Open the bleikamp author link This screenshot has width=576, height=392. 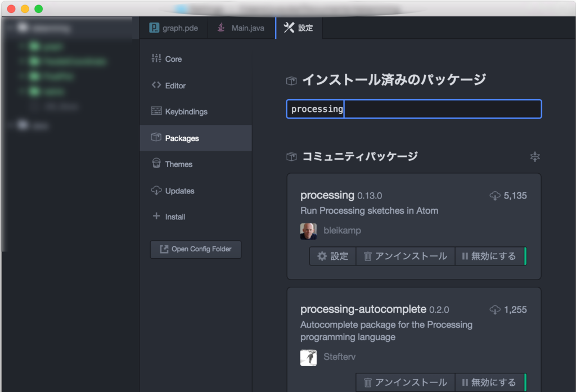coord(342,231)
